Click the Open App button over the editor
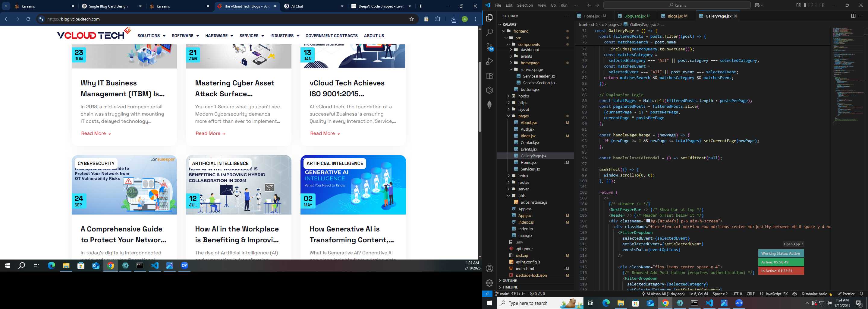The height and width of the screenshot is (309, 868). point(793,244)
